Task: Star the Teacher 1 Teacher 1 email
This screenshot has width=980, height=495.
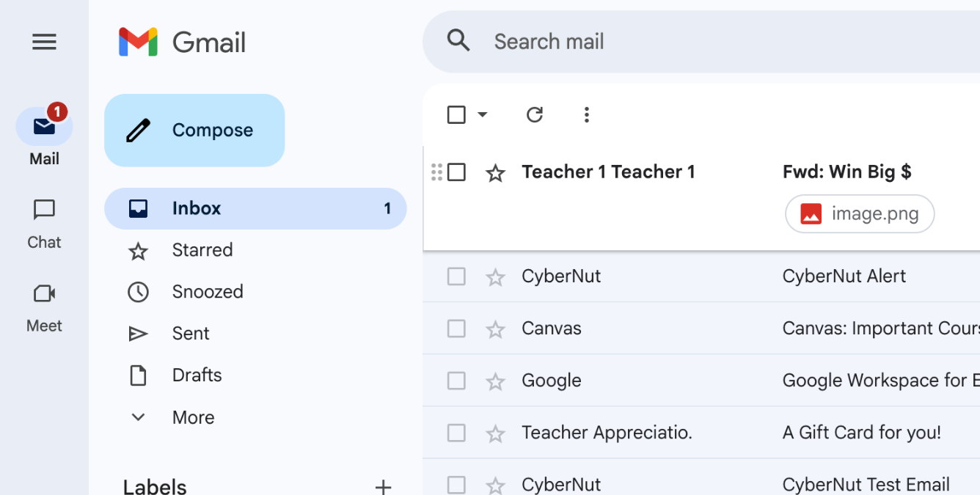Action: 496,173
